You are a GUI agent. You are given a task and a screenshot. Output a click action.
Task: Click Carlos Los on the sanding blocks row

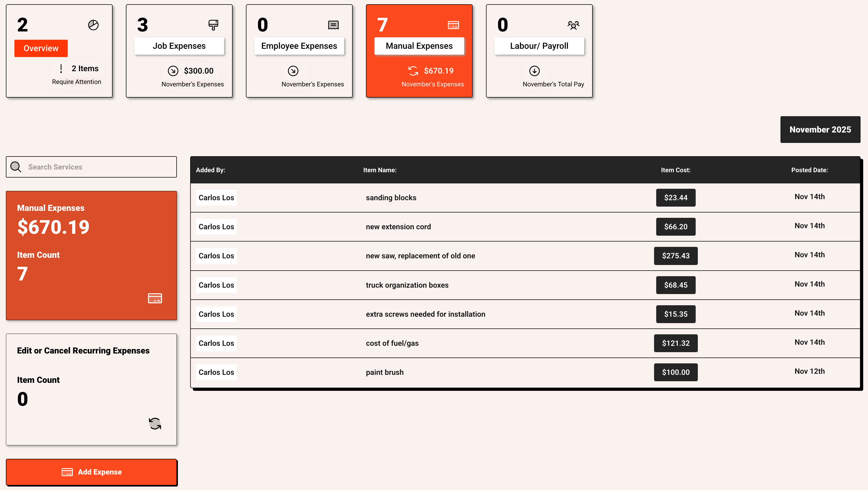216,198
